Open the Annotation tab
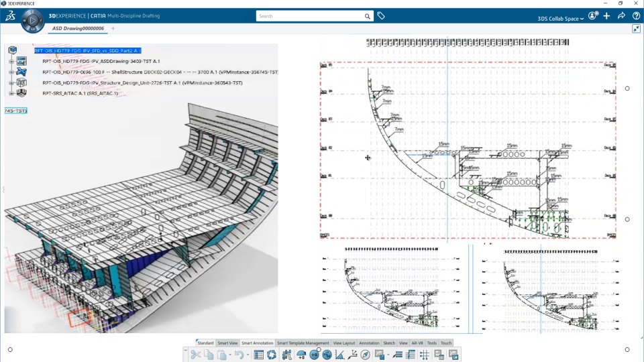 [x=369, y=343]
